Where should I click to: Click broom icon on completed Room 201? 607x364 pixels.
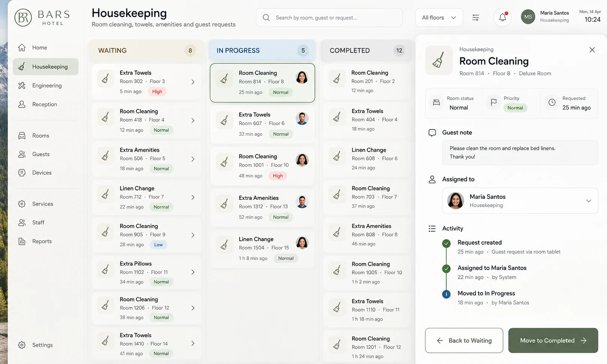point(337,79)
